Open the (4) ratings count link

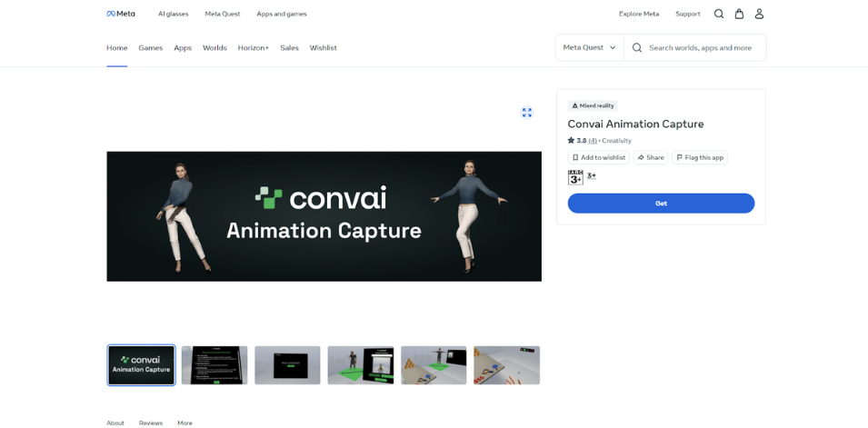click(593, 141)
